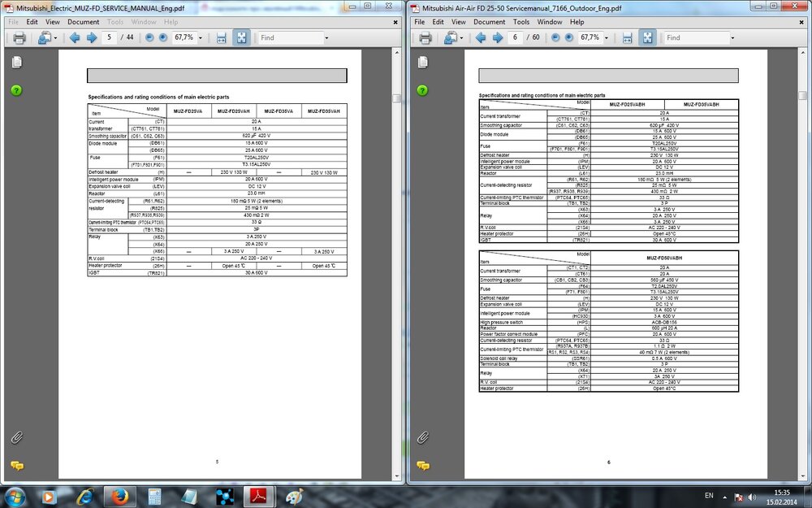The image size is (812, 508).
Task: Toggle one-full-page view in left window
Action: coord(241,38)
